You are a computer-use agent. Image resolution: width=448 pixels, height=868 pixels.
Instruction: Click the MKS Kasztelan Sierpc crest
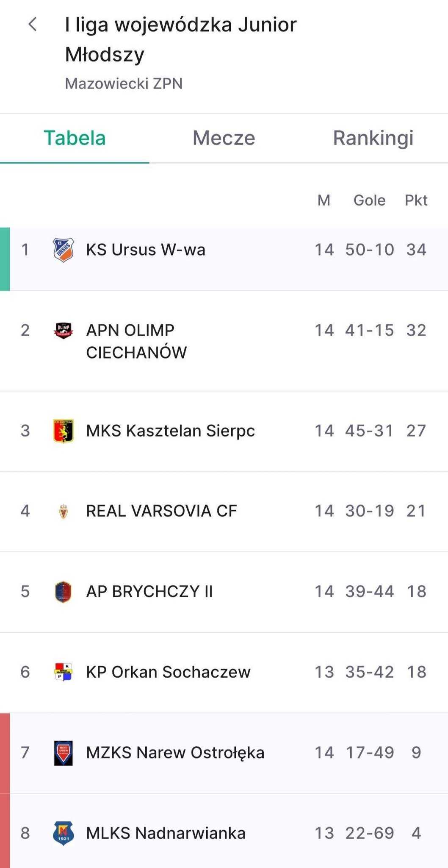point(64,431)
